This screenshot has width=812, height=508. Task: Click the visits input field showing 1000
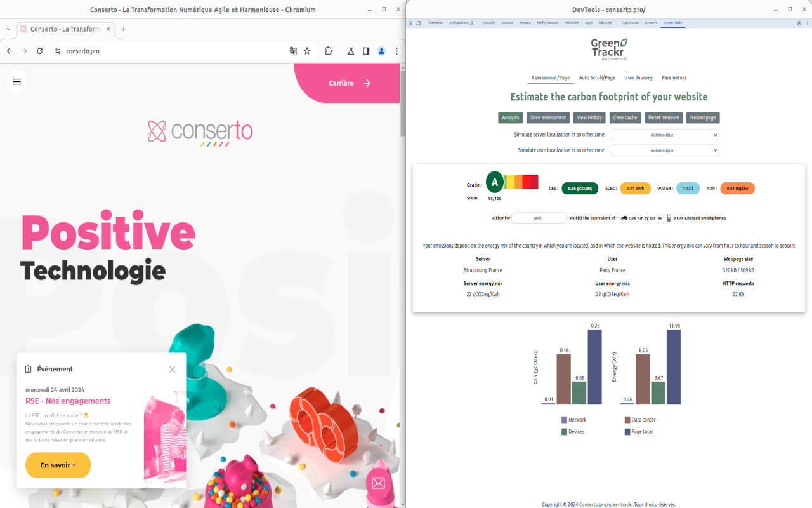coord(539,217)
